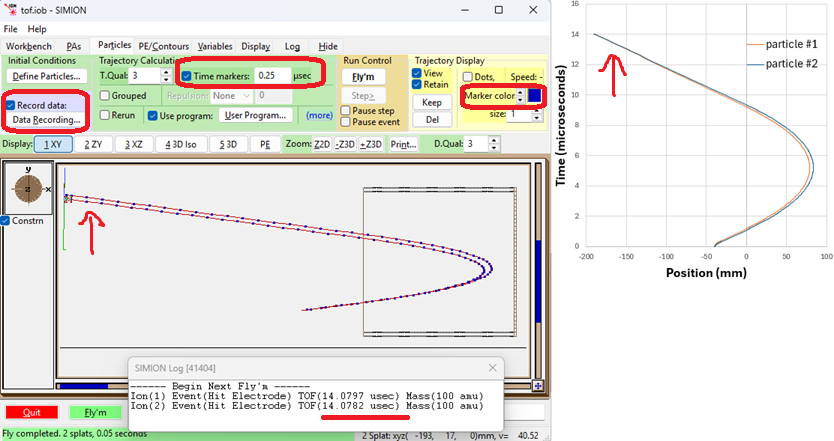Adjust marker size stepper arrows
The width and height of the screenshot is (834, 441).
pos(537,114)
